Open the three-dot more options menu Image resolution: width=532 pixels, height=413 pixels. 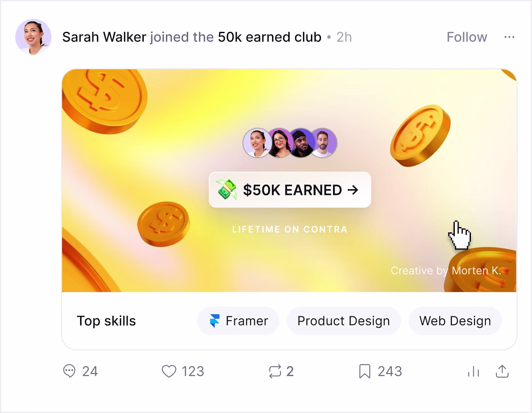509,37
